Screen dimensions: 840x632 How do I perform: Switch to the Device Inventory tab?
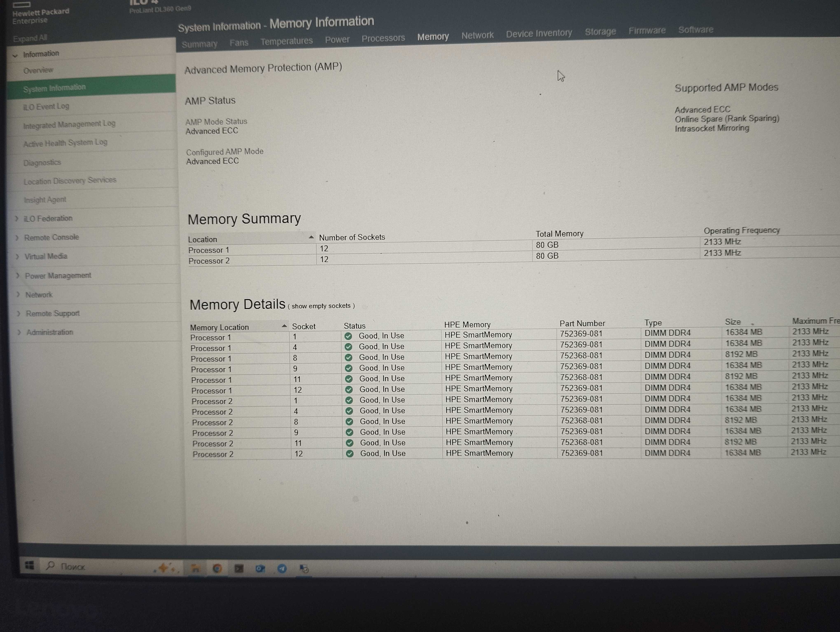coord(539,33)
